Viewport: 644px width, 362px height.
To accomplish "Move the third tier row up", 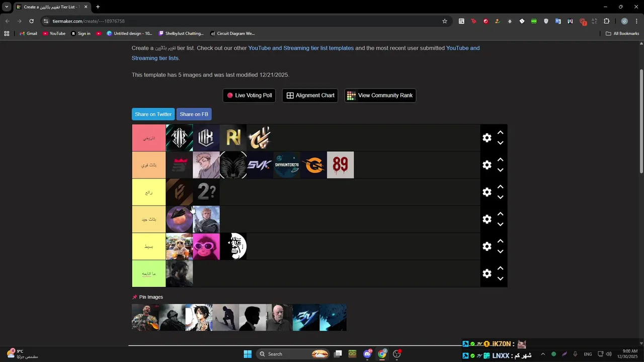I will tap(500, 187).
